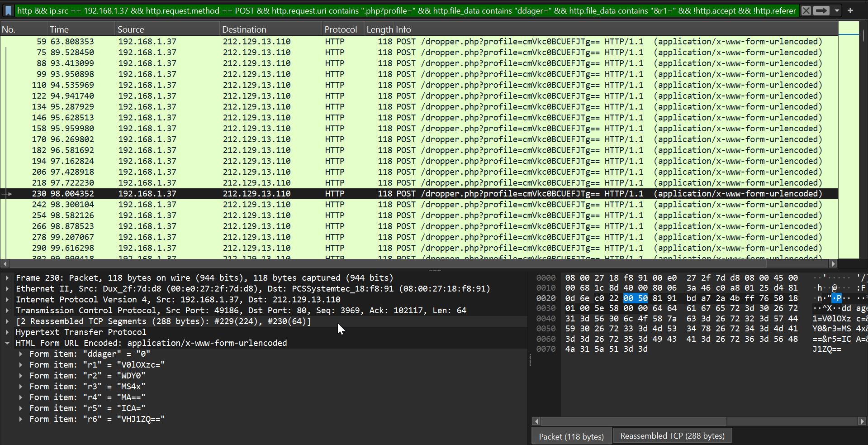868x445 pixels.
Task: Sort by the Info column header
Action: (x=616, y=29)
